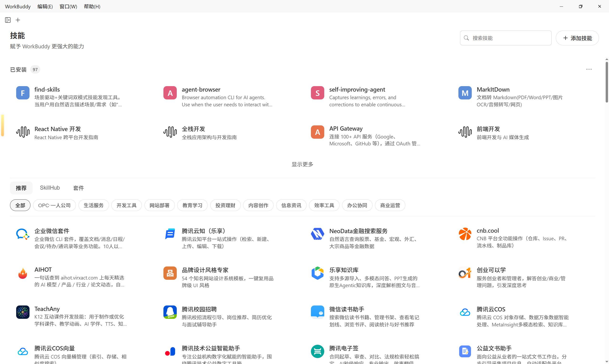Image resolution: width=609 pixels, height=364 pixels.
Task: Click the 公益文书助手 document icon
Action: click(465, 351)
